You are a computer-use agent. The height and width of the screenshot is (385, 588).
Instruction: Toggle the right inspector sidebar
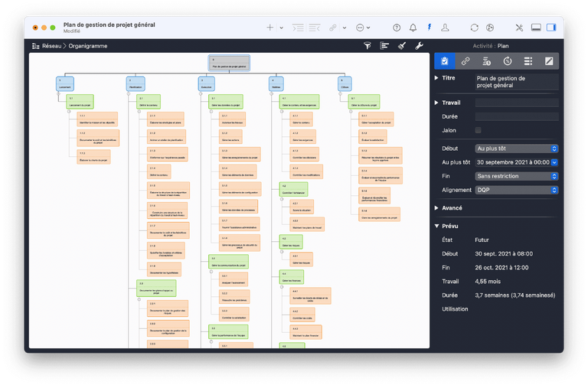click(553, 28)
